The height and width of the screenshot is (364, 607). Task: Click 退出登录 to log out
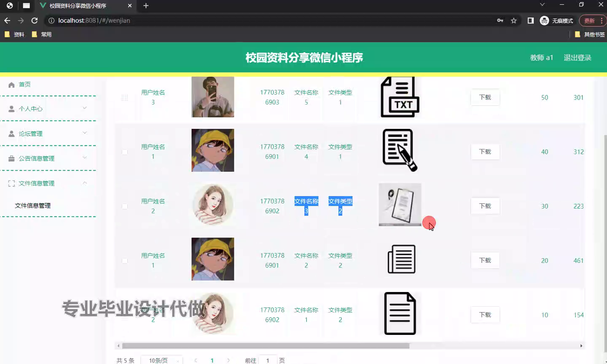click(577, 58)
